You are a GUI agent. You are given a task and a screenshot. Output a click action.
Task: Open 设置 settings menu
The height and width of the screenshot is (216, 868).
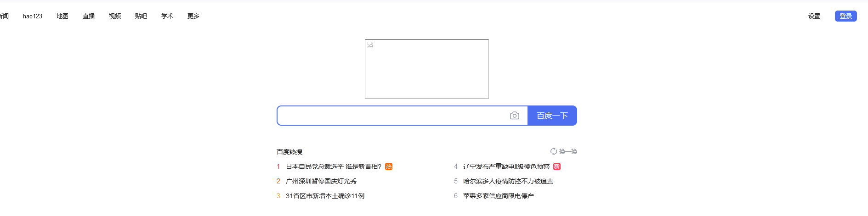(814, 16)
